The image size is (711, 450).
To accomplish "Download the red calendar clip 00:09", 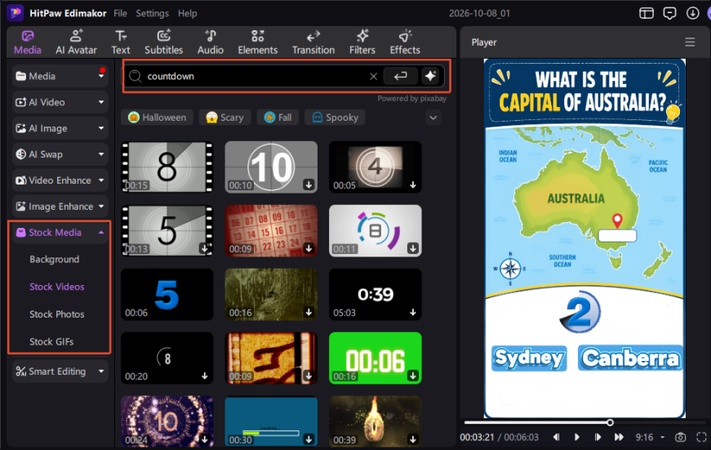I will coord(309,249).
